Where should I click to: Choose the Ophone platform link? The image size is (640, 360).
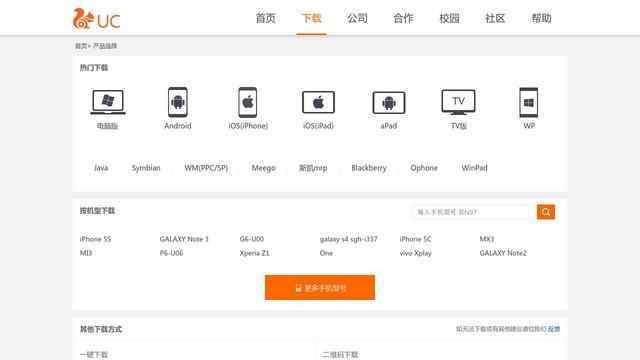424,168
